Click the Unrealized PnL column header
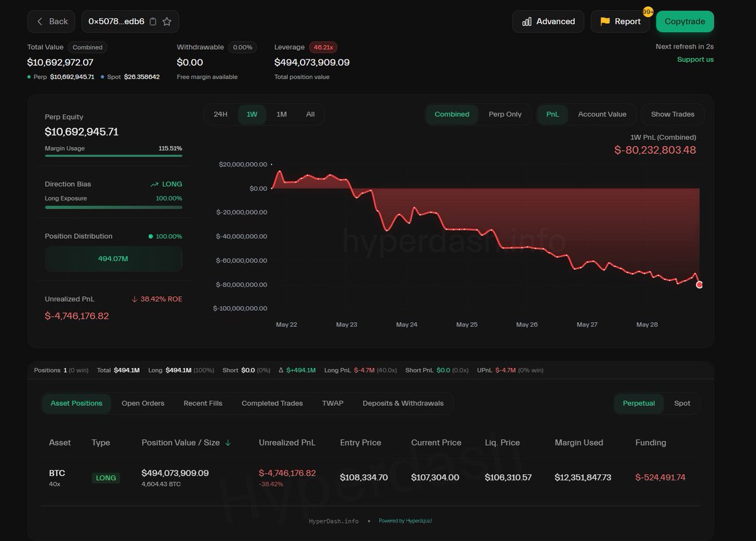Image resolution: width=756 pixels, height=541 pixels. pyautogui.click(x=287, y=443)
